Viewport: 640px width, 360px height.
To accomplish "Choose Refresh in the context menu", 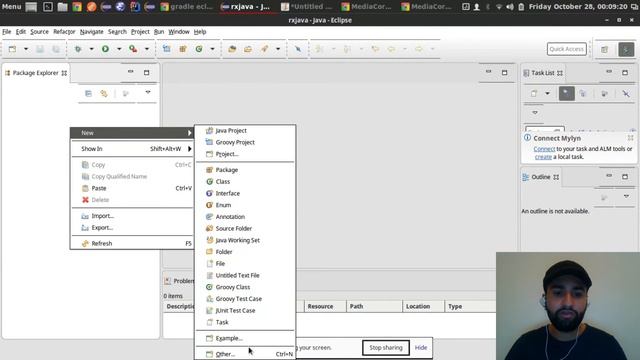I will 131,244.
